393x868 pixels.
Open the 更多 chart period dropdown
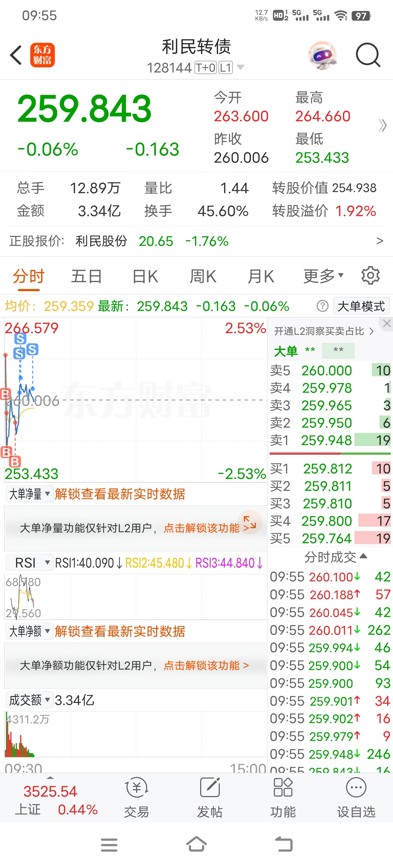coord(323,276)
